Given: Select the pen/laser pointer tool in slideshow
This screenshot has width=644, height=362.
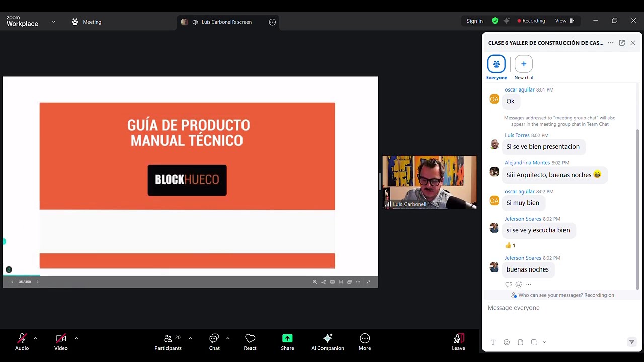Looking at the screenshot, I should (324, 282).
